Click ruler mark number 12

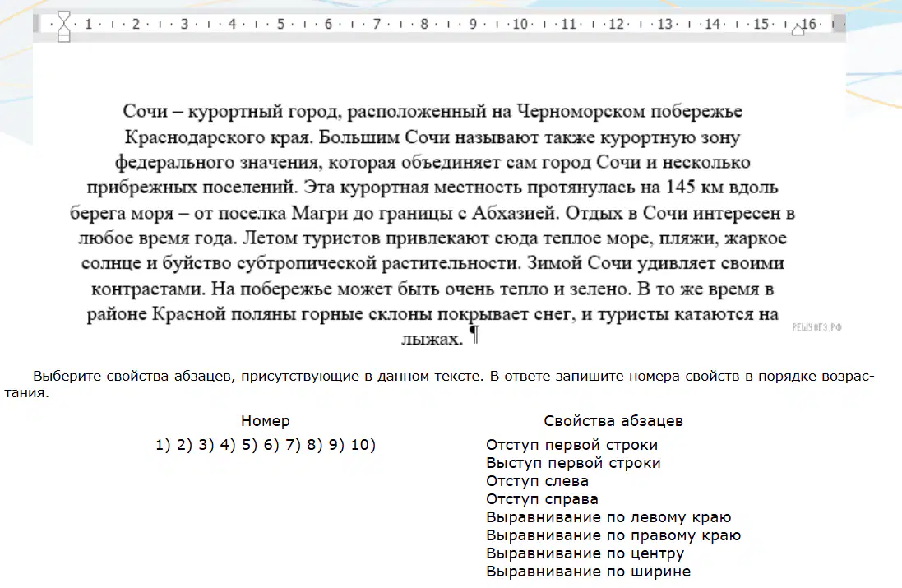pos(616,24)
